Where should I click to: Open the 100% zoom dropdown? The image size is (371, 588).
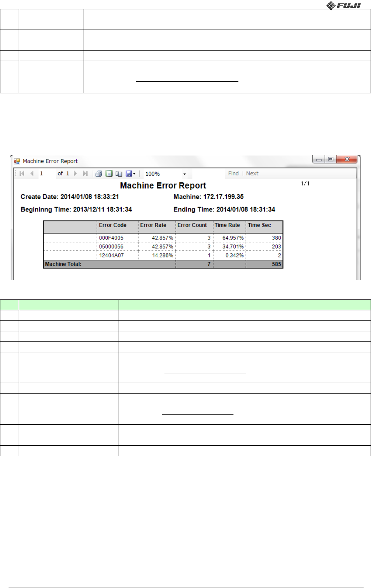point(184,174)
